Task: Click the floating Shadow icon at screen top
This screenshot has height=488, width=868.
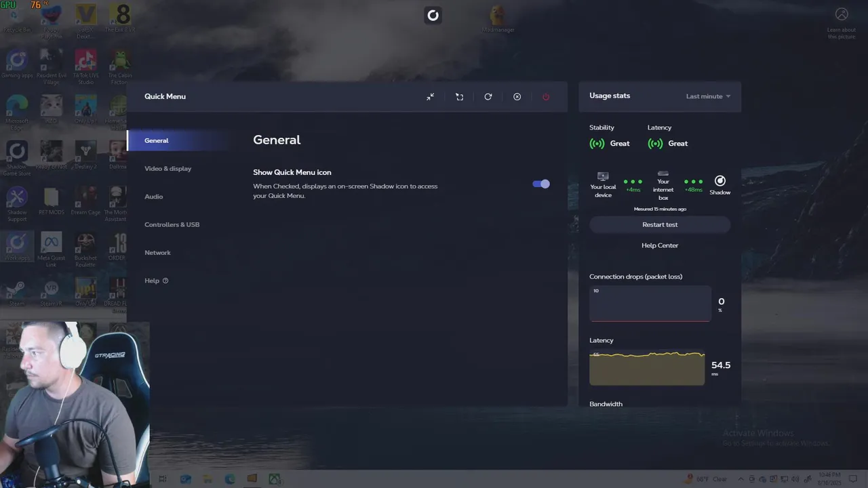Action: click(x=433, y=15)
